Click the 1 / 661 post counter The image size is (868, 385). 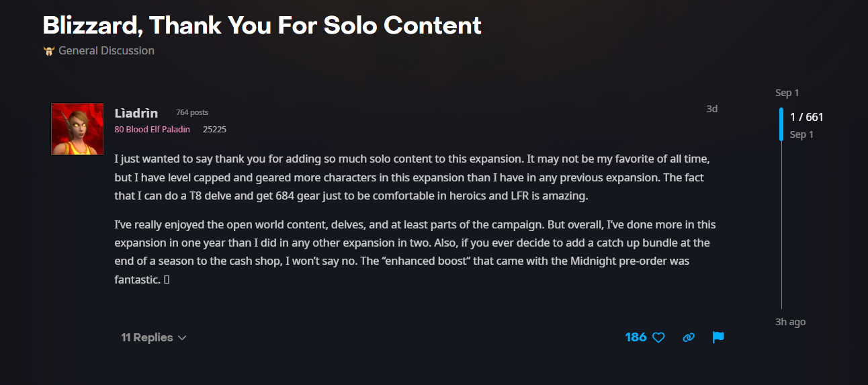click(807, 117)
